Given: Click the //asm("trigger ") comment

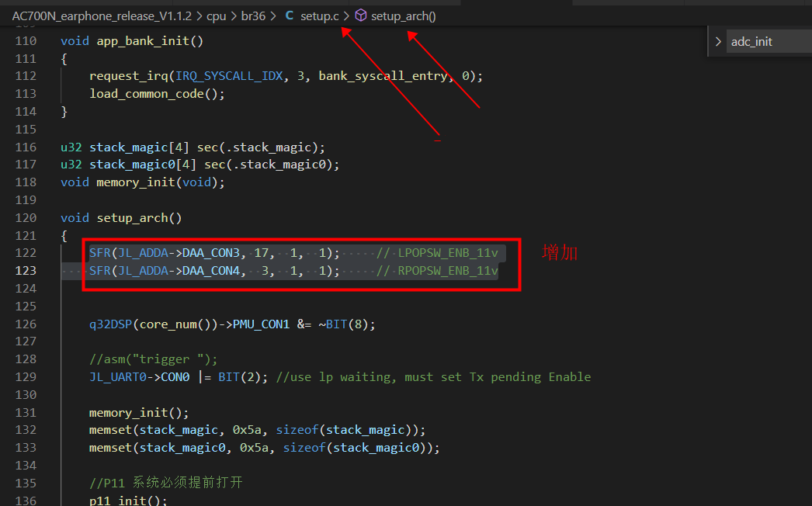Looking at the screenshot, I should click(153, 359).
